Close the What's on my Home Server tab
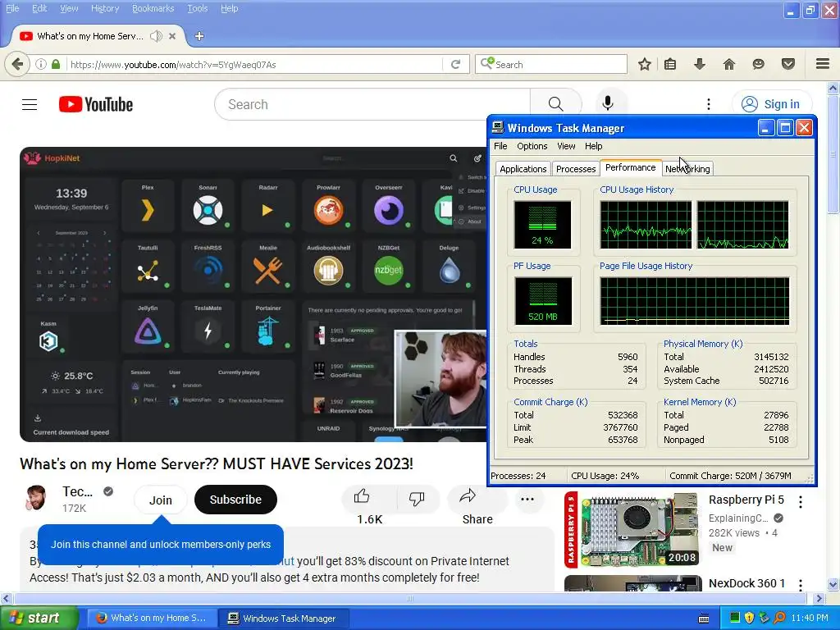Screen dimensions: 840x630 (x=172, y=36)
